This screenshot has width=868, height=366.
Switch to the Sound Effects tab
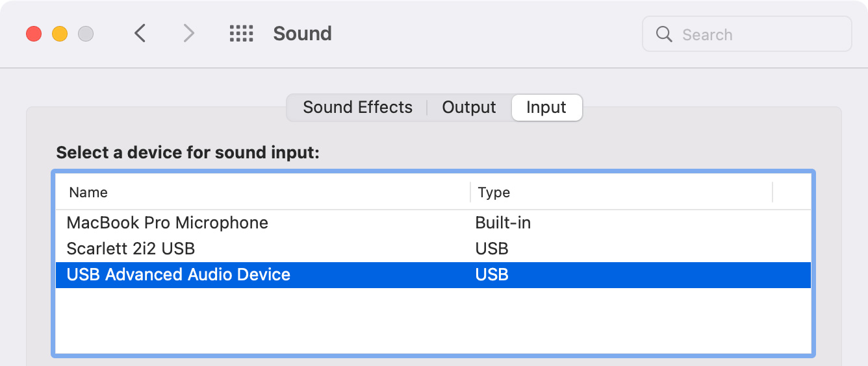[357, 107]
